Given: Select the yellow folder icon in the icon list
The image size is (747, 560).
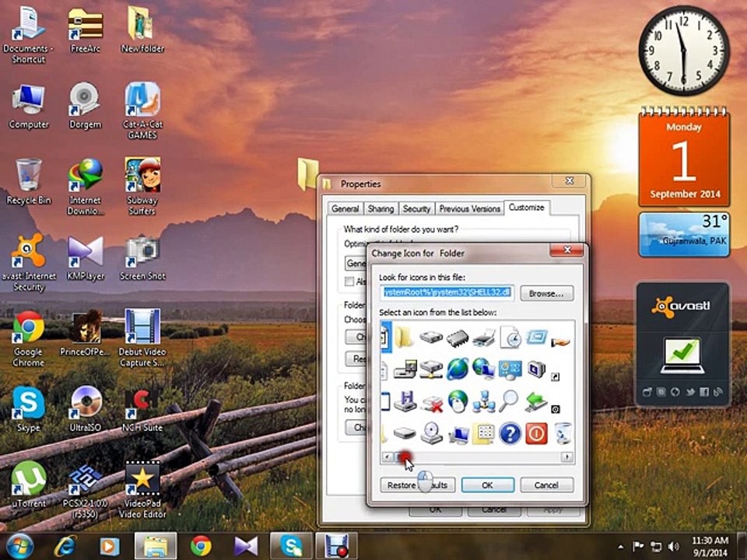Looking at the screenshot, I should tap(404, 337).
